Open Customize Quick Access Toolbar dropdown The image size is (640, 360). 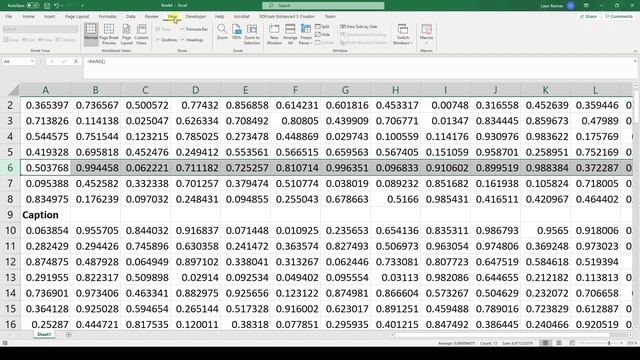82,6
